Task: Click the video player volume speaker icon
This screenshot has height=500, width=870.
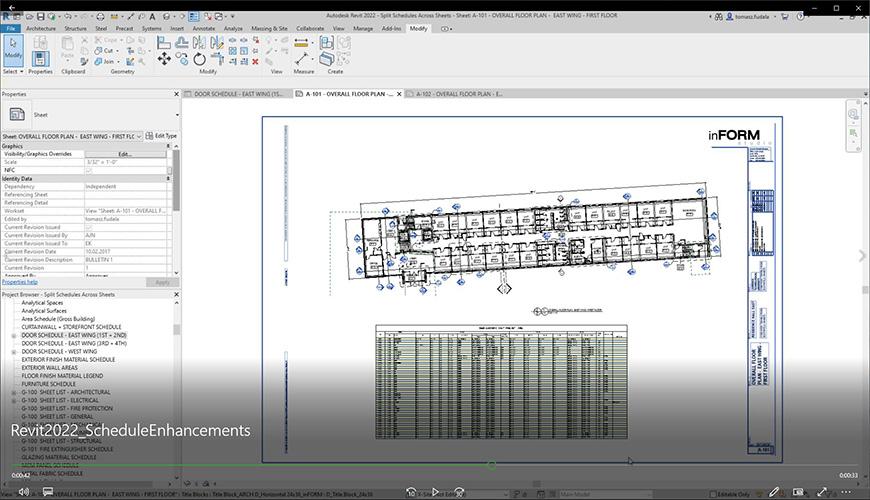Action: [x=23, y=492]
